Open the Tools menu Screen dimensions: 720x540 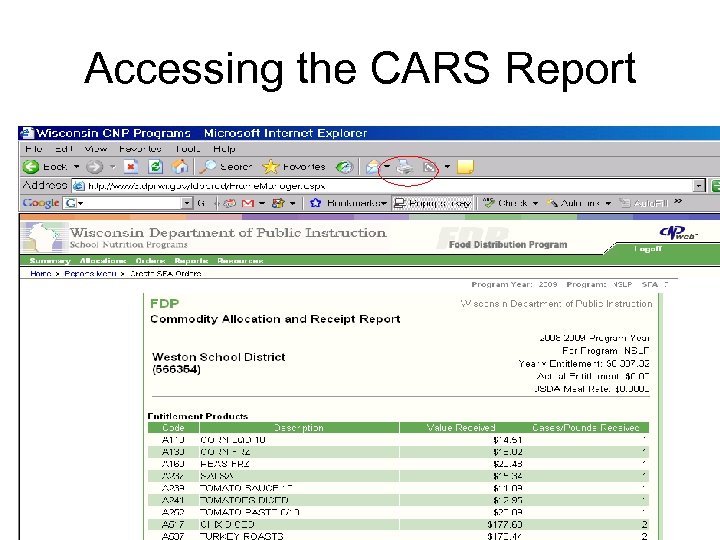(187, 149)
